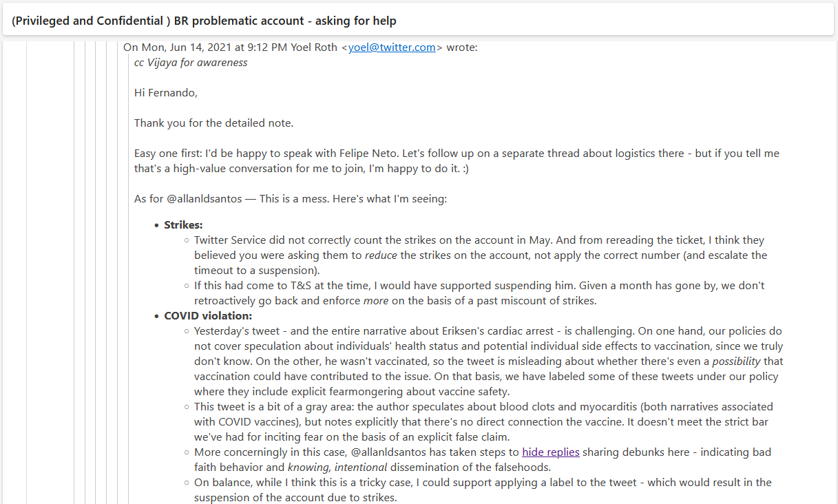Click the bullet point beside "COVID violation:"
The width and height of the screenshot is (838, 504).
(156, 317)
